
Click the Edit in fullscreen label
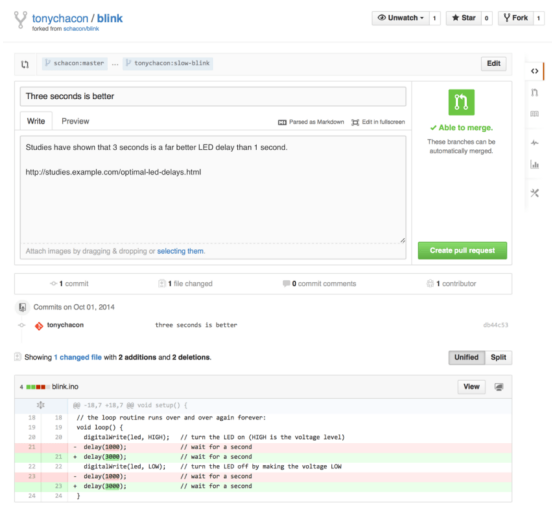point(383,122)
